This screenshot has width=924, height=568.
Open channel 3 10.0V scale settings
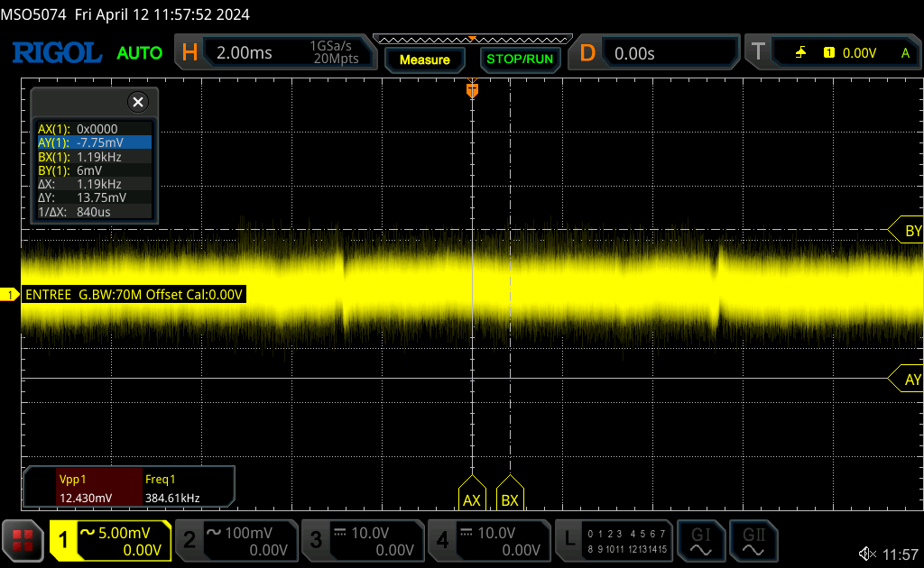click(376, 540)
